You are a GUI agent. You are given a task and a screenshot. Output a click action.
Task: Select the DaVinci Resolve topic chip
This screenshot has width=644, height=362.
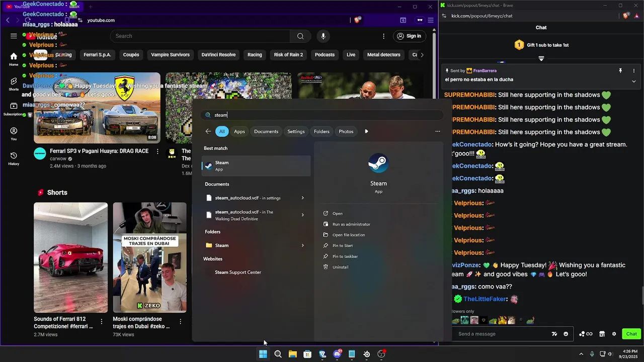pos(218,55)
